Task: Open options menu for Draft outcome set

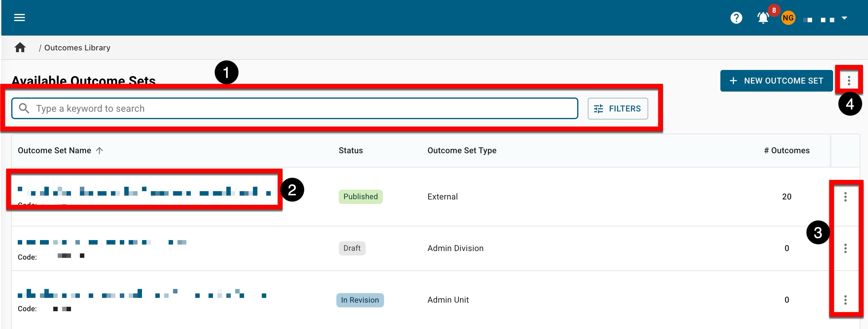Action: tap(845, 248)
